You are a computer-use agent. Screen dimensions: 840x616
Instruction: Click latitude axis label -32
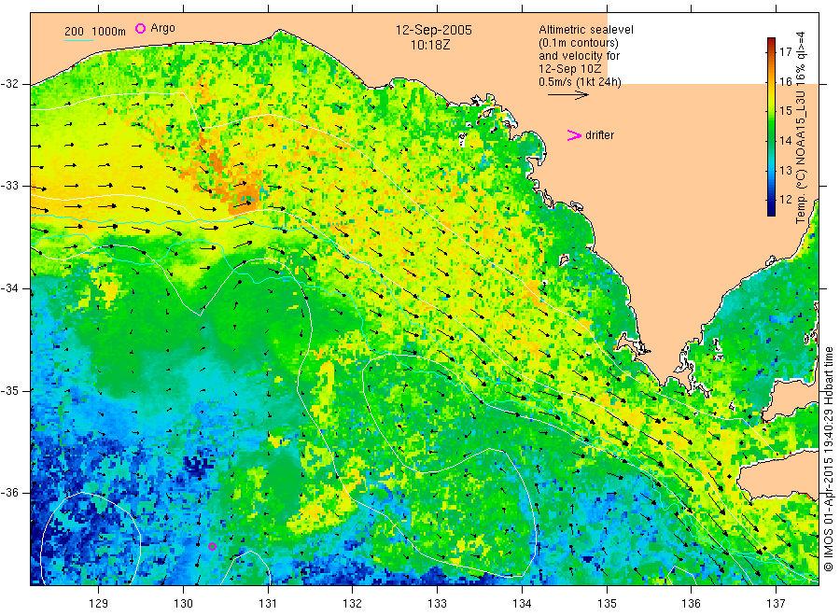pos(9,84)
